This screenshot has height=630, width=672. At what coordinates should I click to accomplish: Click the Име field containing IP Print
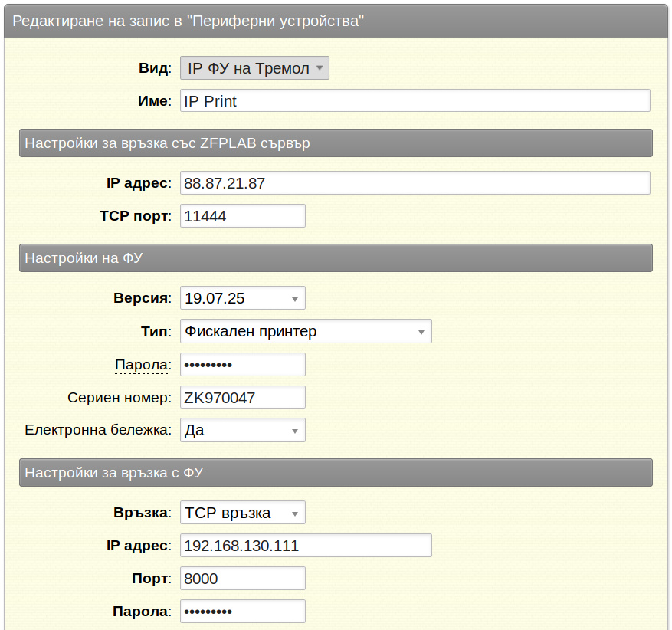pos(415,100)
